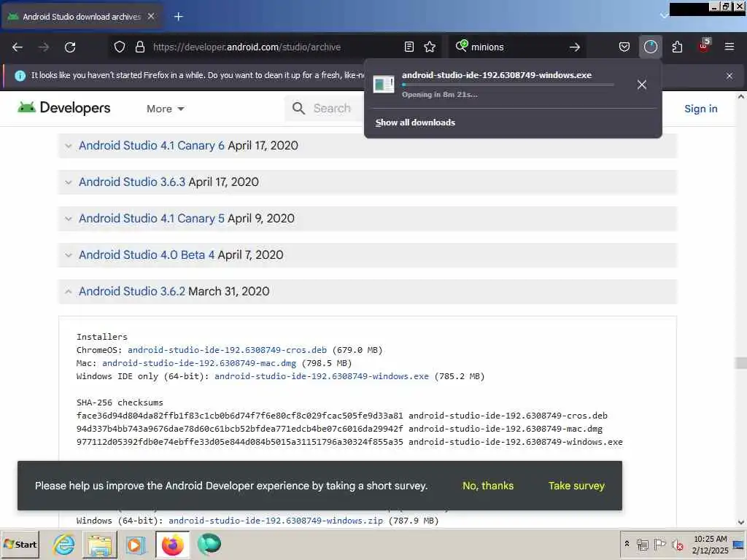
Task: Click the Android Developers logo
Action: click(x=64, y=108)
